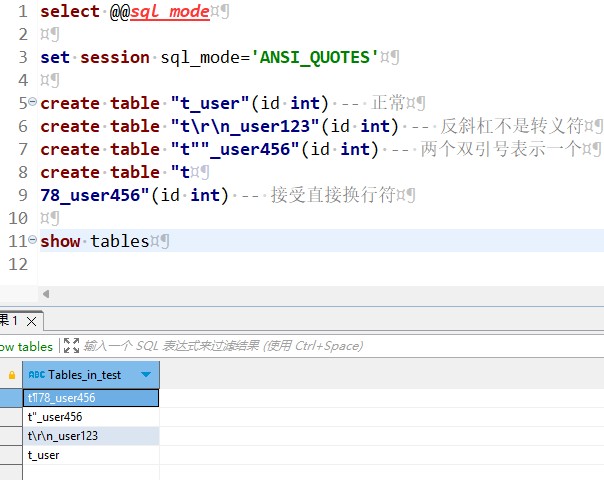Close the result 1 tab
604x480 pixels.
pyautogui.click(x=30, y=321)
